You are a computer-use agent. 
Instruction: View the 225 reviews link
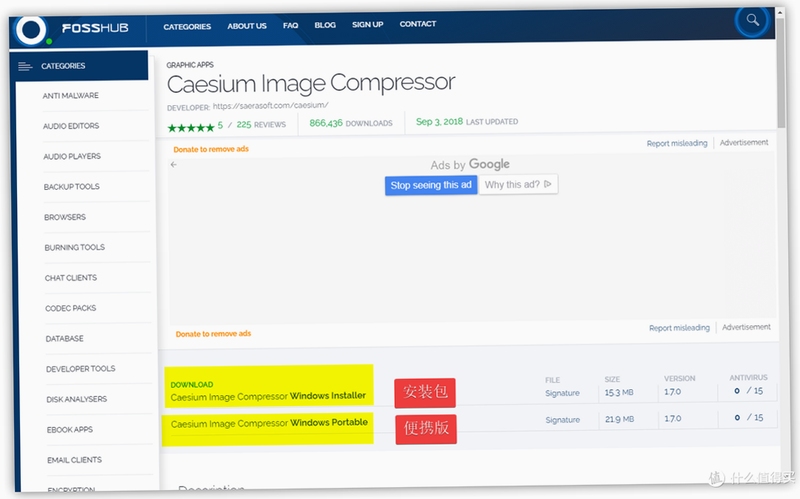[x=261, y=124]
